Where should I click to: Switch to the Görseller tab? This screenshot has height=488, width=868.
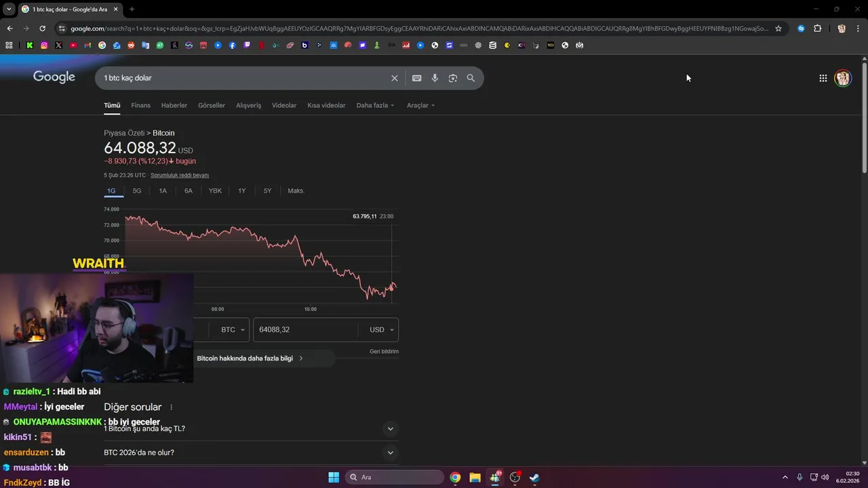[x=212, y=105]
